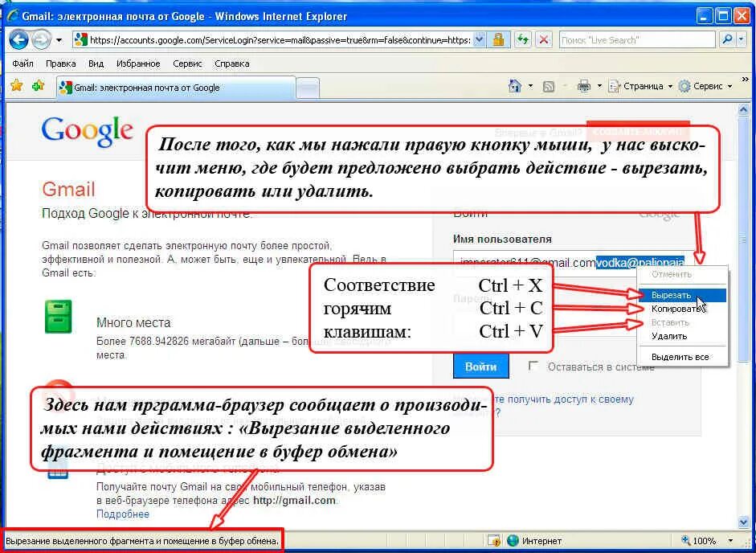Open the Подробнее link
756x553 pixels.
(123, 514)
